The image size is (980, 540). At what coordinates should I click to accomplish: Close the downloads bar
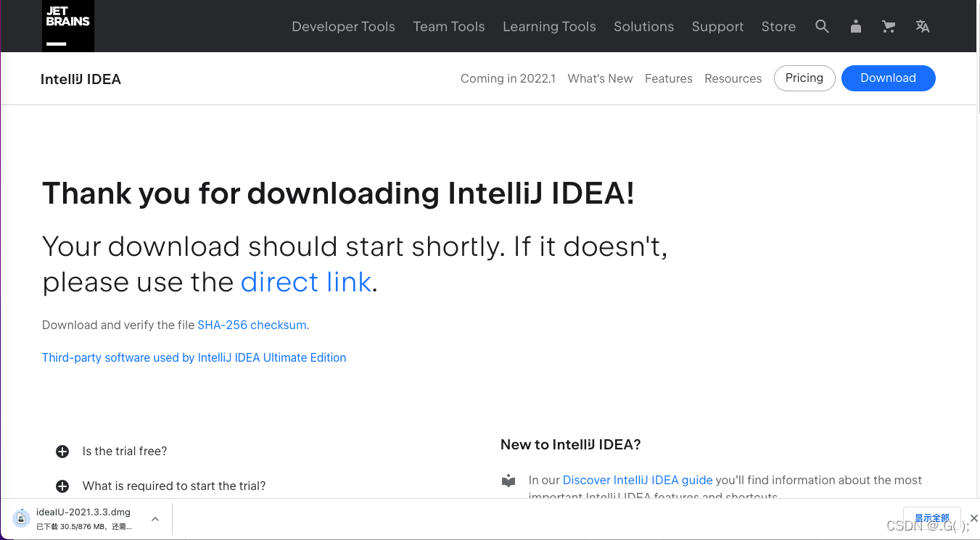pos(974,518)
